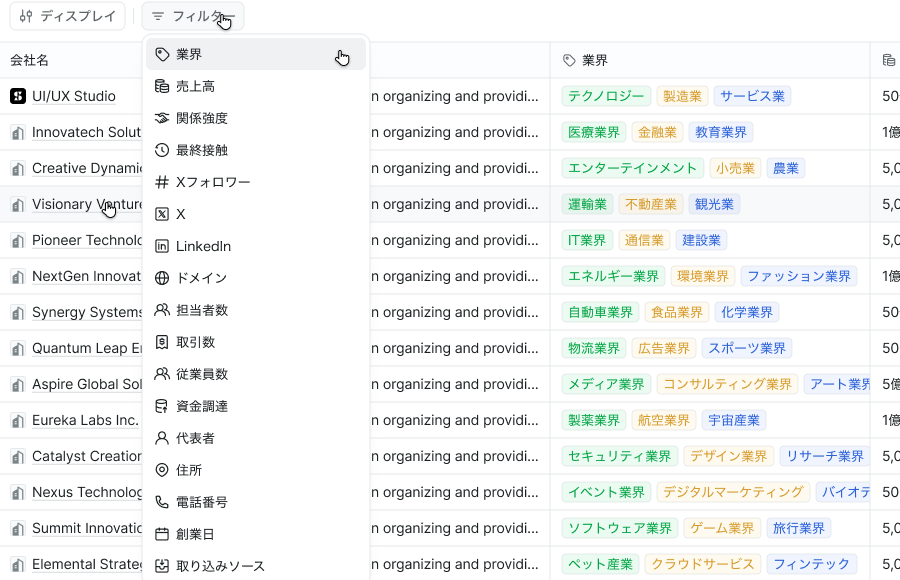Select ドメイン filter option
The image size is (900, 580).
tap(255, 278)
